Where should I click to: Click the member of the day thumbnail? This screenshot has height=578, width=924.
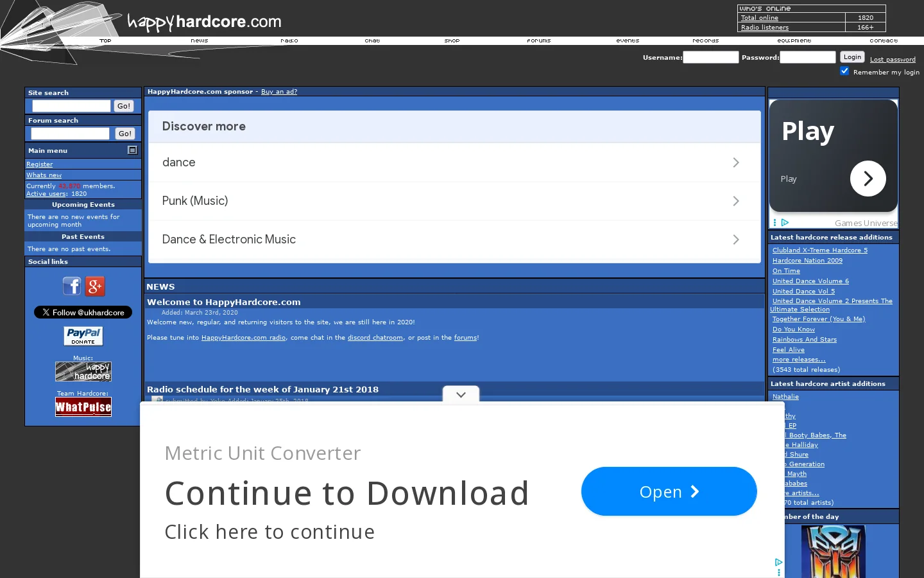point(834,552)
